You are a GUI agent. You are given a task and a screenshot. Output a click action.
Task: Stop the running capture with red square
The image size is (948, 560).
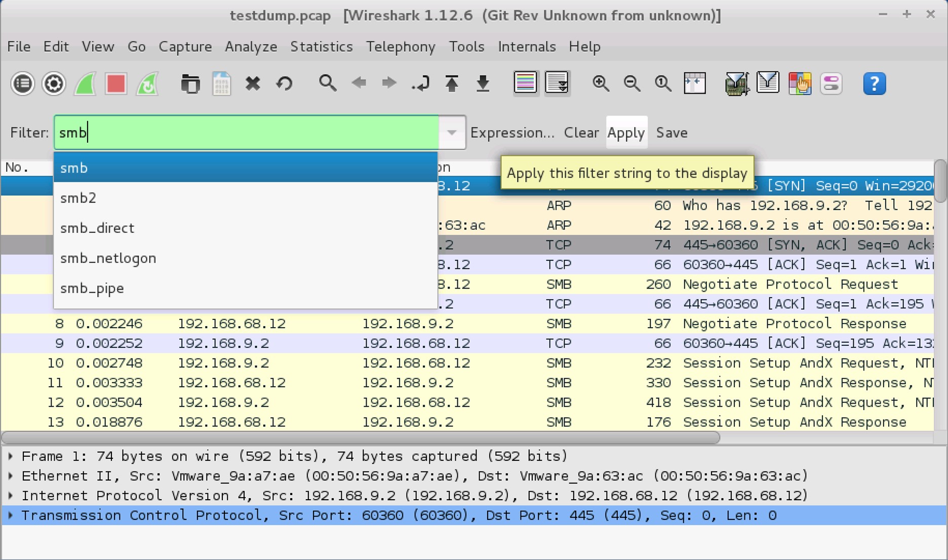(116, 84)
